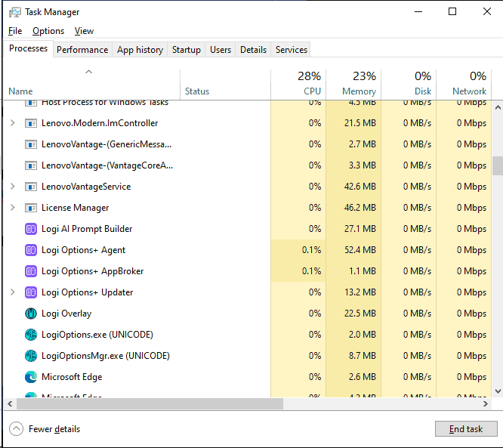Screen dimensions: 503x448
Task: Click the License Manager process icon
Action: pos(31,208)
